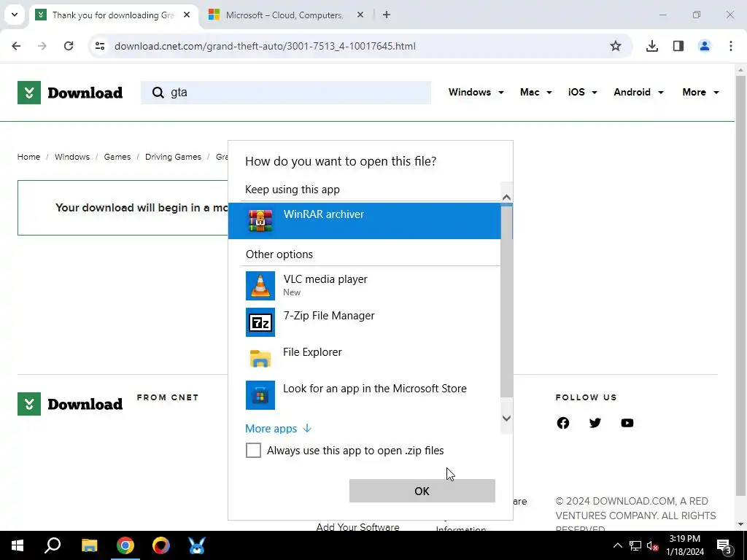Click the network tray icon
This screenshot has width=747, height=560.
[x=635, y=545]
